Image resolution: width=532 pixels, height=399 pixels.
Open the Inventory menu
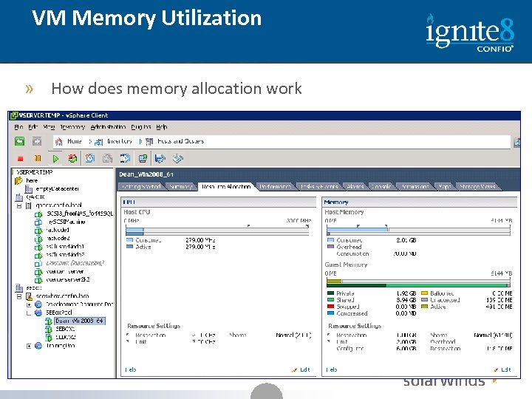72,127
